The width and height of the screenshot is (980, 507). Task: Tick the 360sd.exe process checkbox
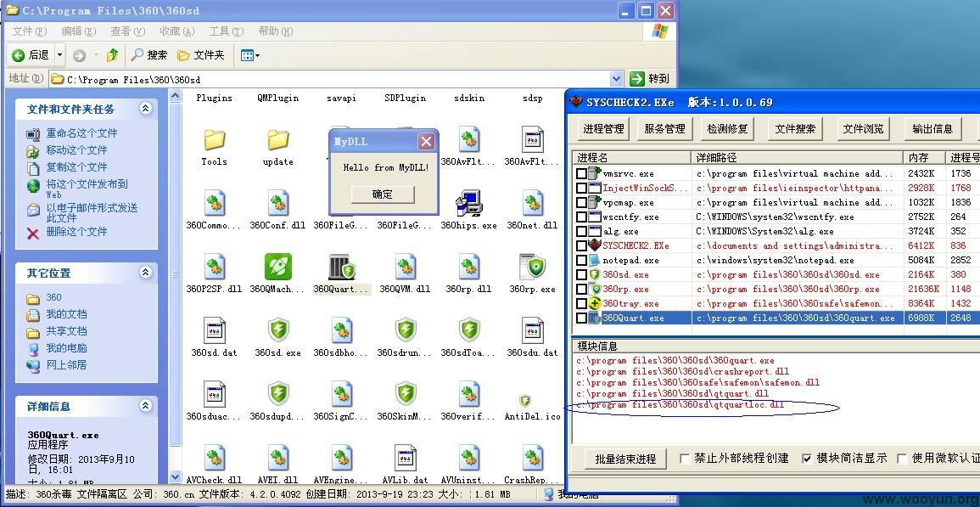581,274
